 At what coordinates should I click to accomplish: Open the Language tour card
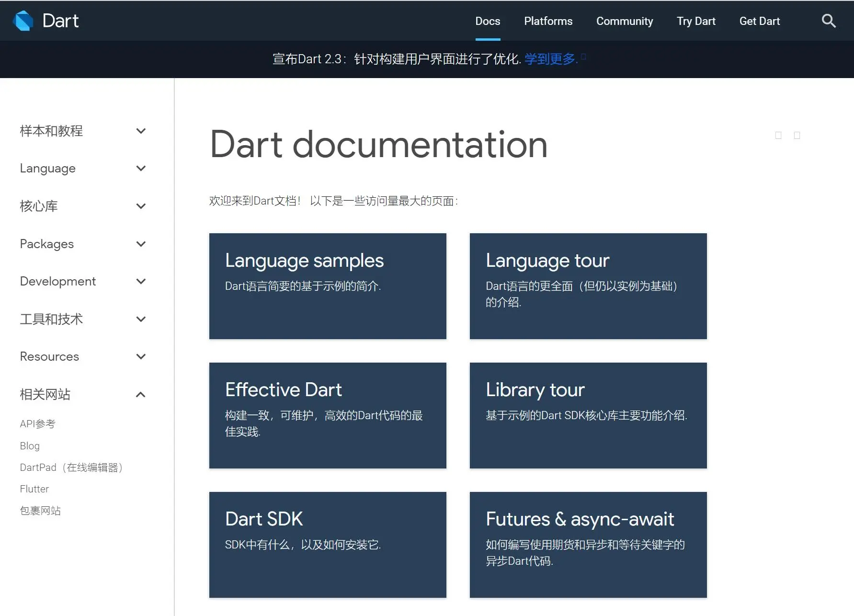588,286
